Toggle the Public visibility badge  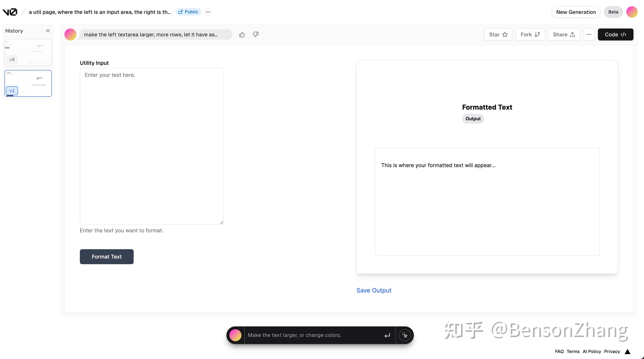(x=188, y=12)
